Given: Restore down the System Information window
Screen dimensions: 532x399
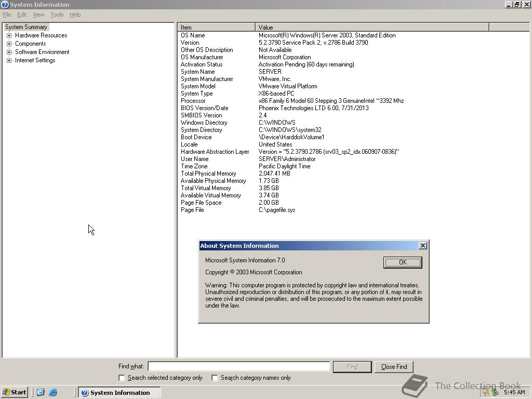Looking at the screenshot, I should coord(517,4).
